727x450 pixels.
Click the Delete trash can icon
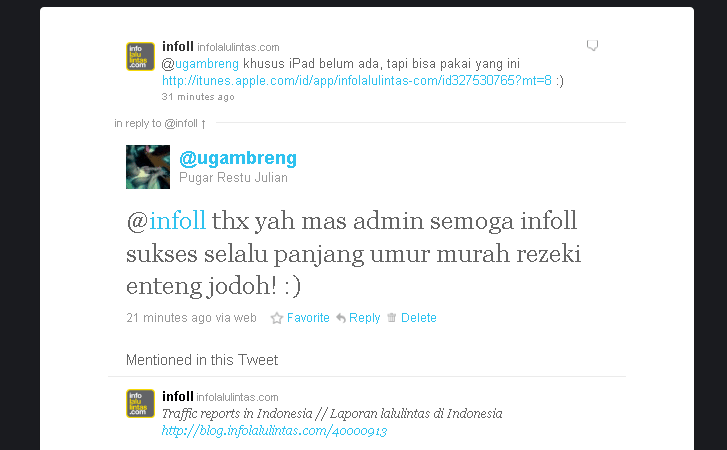pos(392,317)
